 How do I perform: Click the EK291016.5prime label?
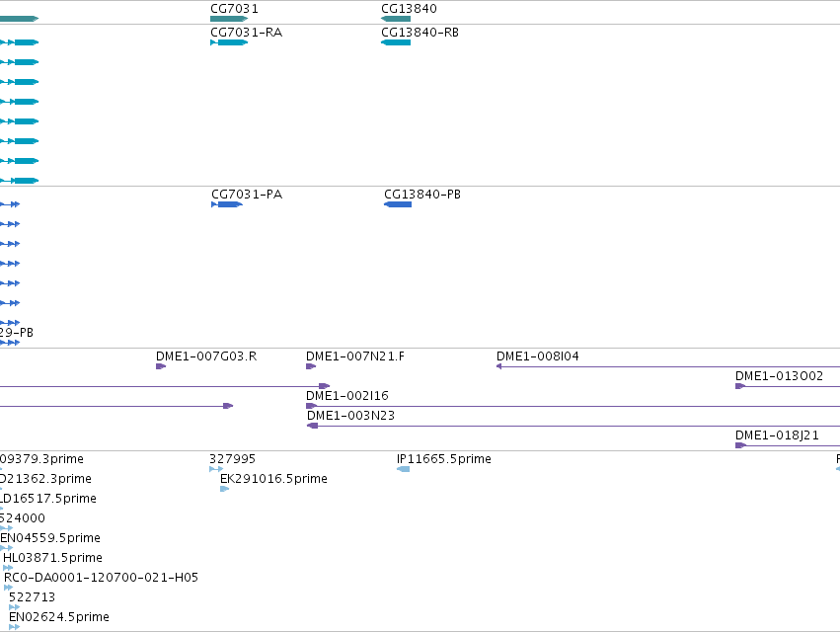[273, 479]
